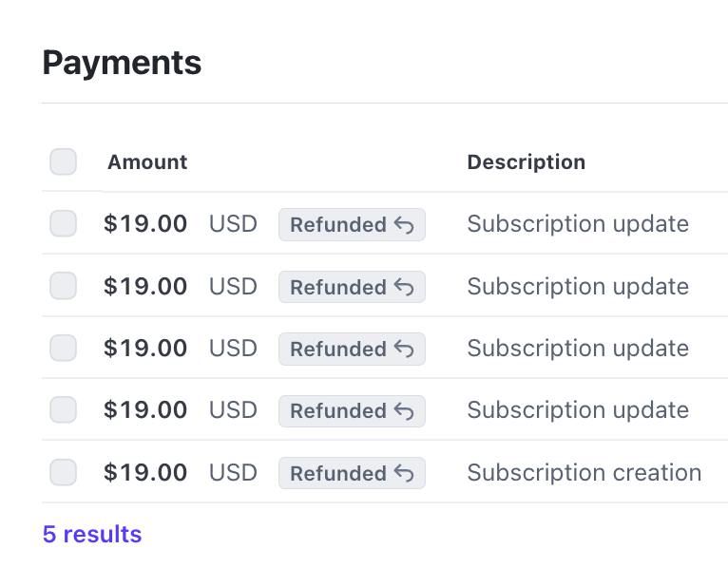Tick the third payment row checkbox
This screenshot has width=728, height=587.
[64, 349]
